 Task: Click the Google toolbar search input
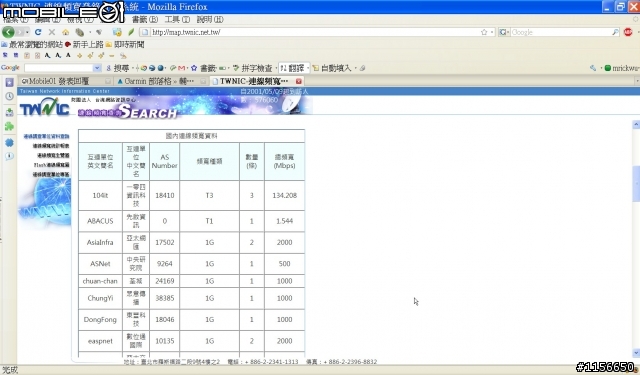click(59, 68)
